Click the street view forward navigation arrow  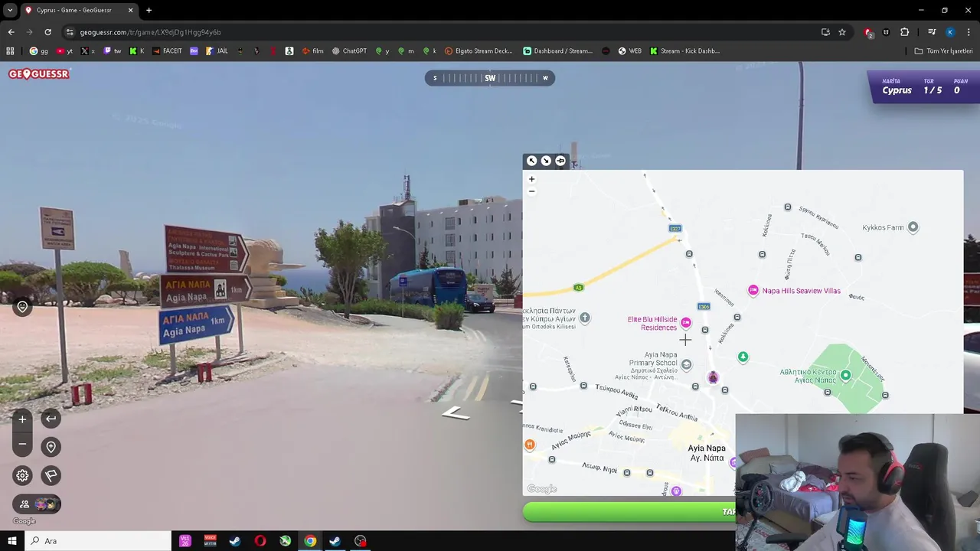tap(456, 413)
